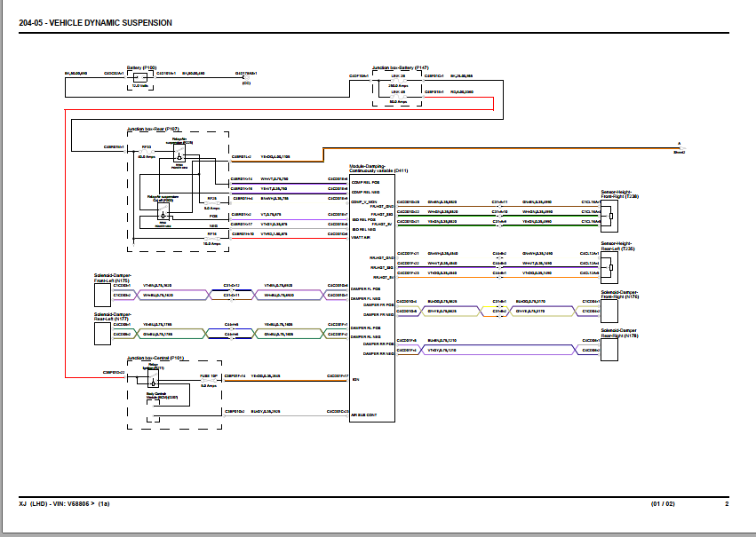Image resolution: width=756 pixels, height=537 pixels.
Task: Click the LINK 2B fusible link
Action: pos(398,81)
